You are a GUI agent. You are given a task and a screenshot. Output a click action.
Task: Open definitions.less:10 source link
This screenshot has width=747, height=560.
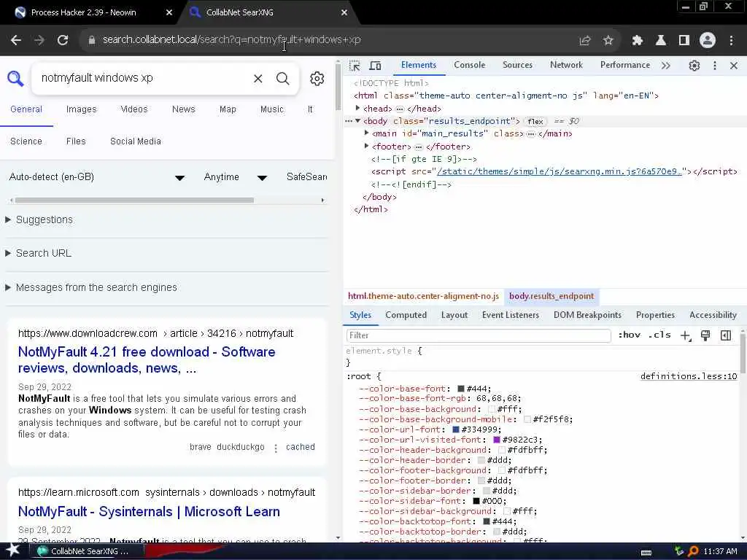[x=689, y=376]
